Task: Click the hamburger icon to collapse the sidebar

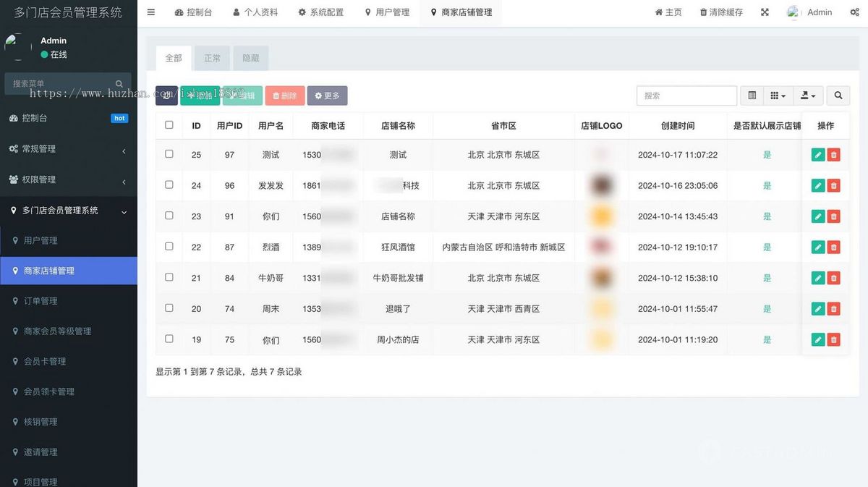Action: pyautogui.click(x=150, y=12)
